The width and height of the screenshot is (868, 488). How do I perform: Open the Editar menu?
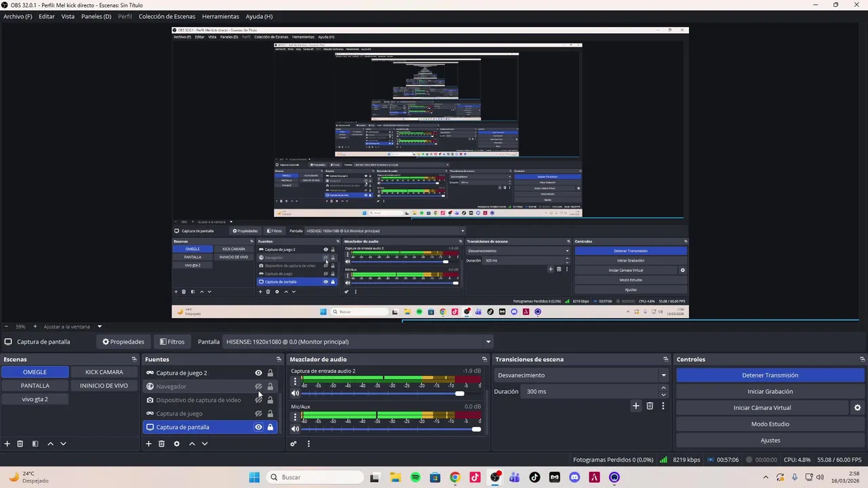47,16
